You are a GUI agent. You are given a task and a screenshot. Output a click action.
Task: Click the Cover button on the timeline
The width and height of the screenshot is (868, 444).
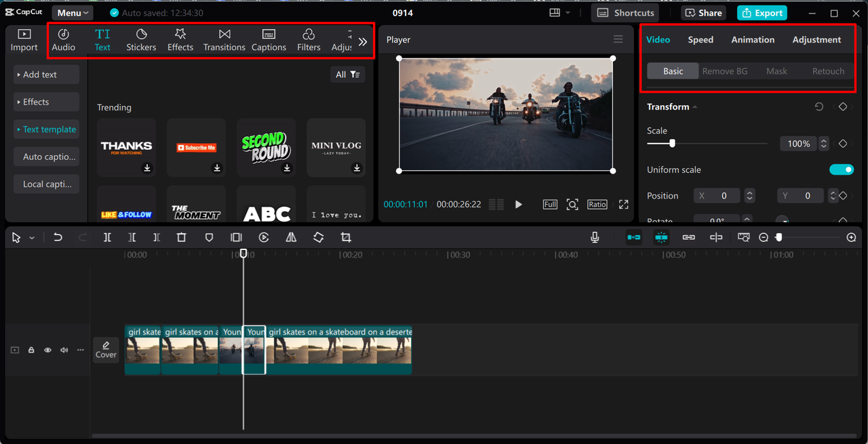click(106, 350)
